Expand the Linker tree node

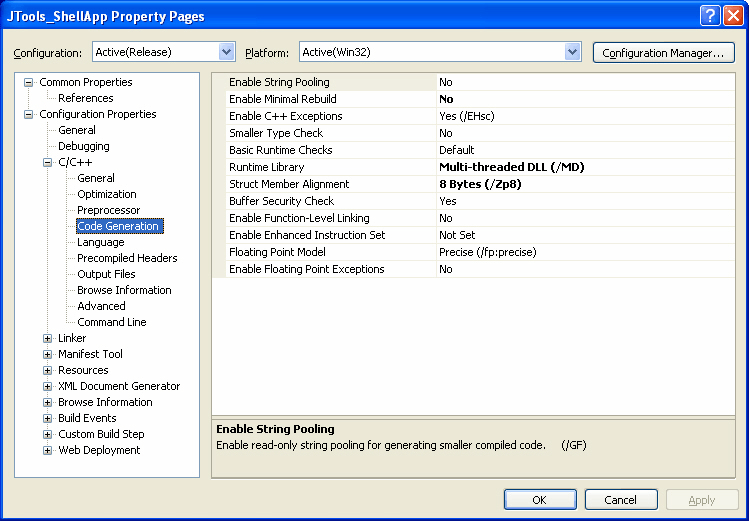click(x=47, y=338)
